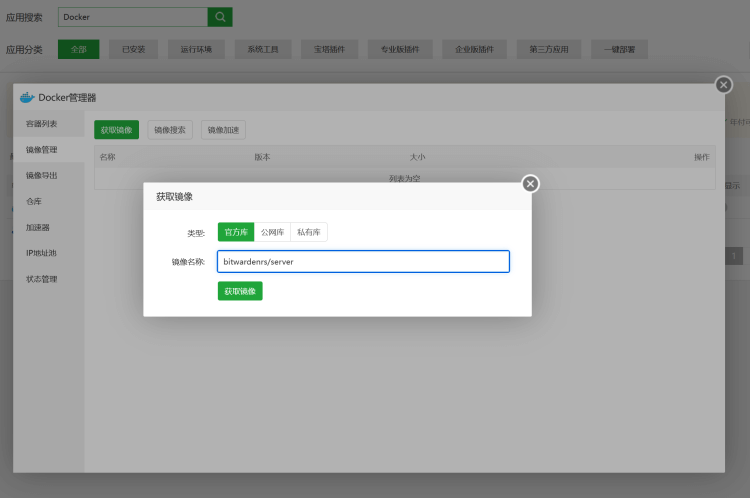Open 容器列表 in Docker sidebar
The height and width of the screenshot is (498, 750).
[x=42, y=124]
